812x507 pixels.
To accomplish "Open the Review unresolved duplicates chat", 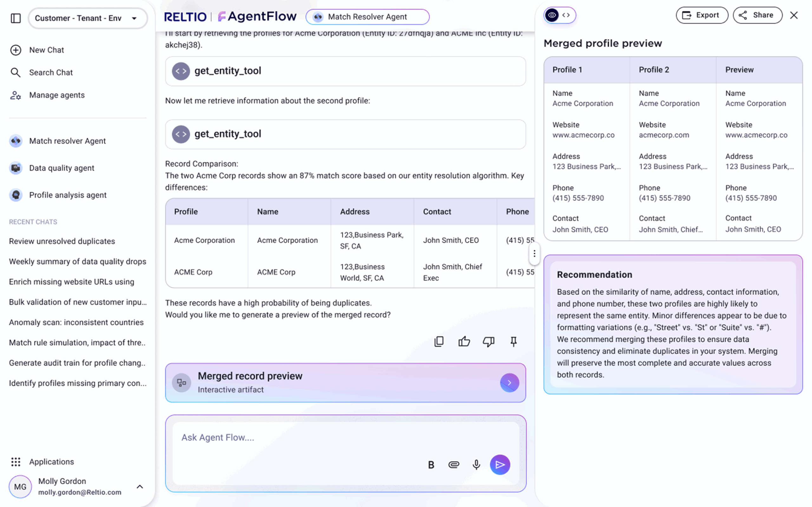I will tap(62, 241).
